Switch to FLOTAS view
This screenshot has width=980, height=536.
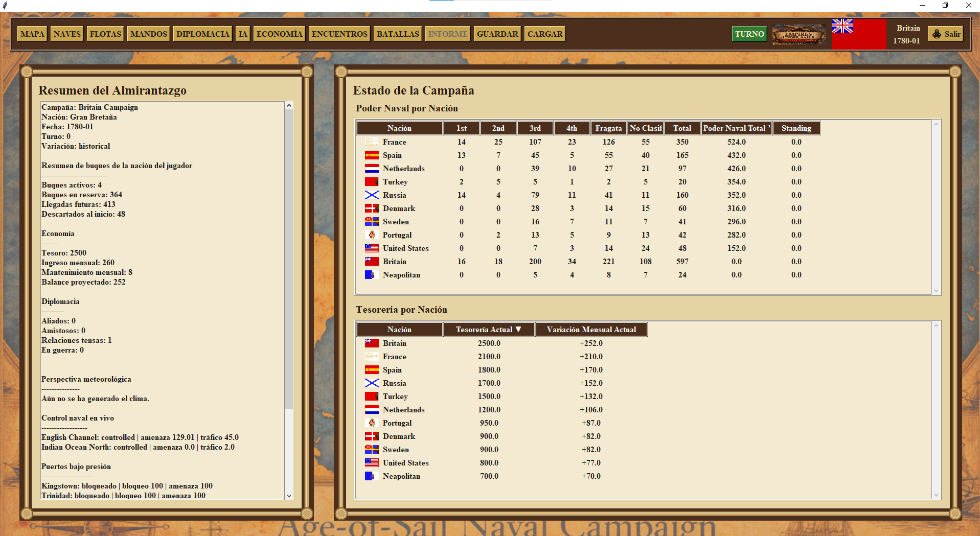[x=105, y=34]
